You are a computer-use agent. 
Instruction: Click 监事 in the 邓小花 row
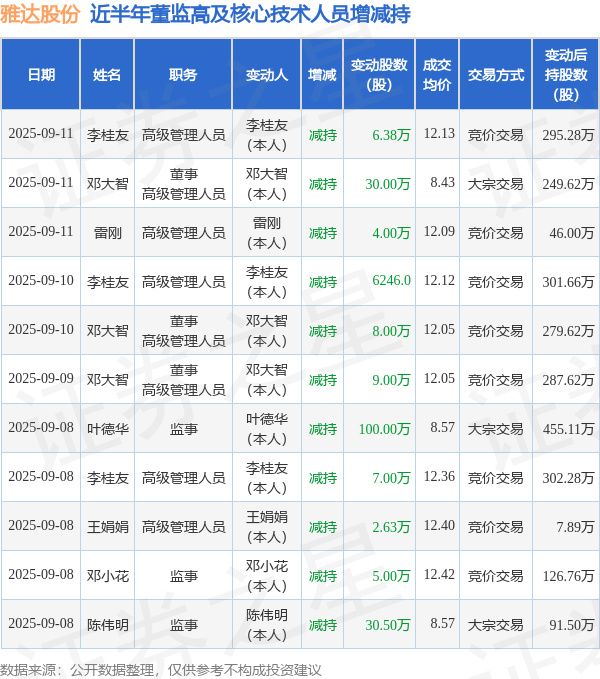pos(184,576)
